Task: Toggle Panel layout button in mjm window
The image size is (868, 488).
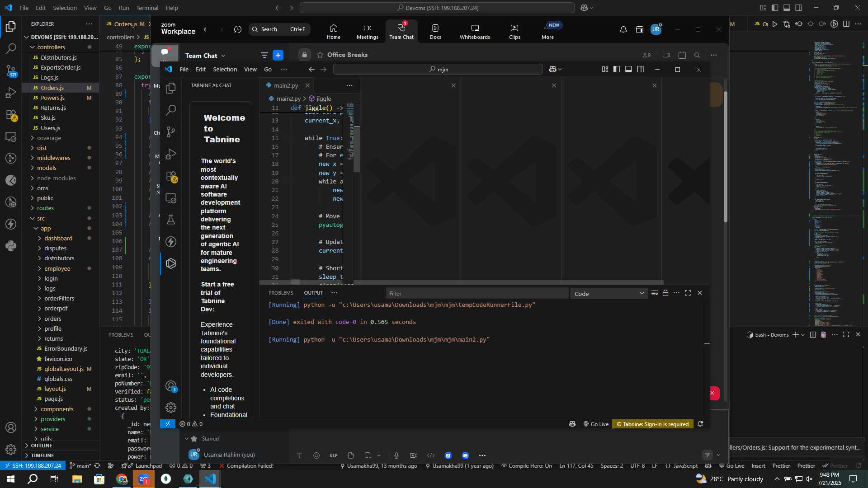Action: coord(628,70)
